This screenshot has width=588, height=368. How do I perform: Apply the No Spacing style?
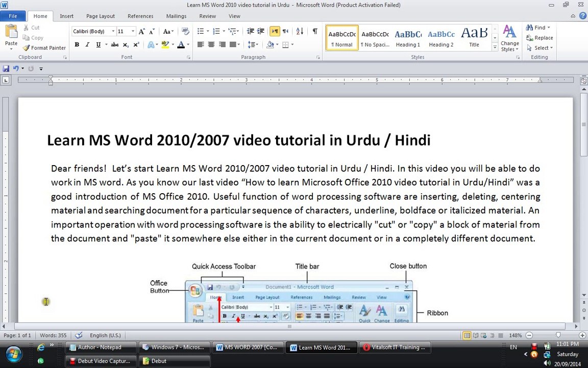tap(375, 38)
